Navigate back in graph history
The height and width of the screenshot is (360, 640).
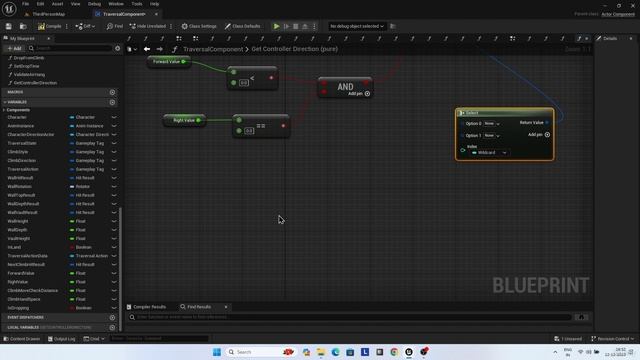147,49
